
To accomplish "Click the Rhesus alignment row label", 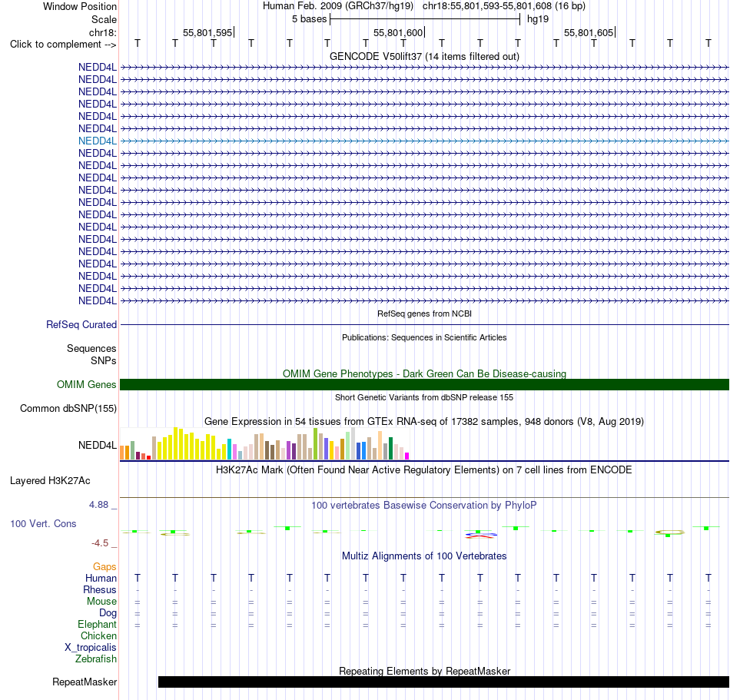I will click(x=100, y=589).
